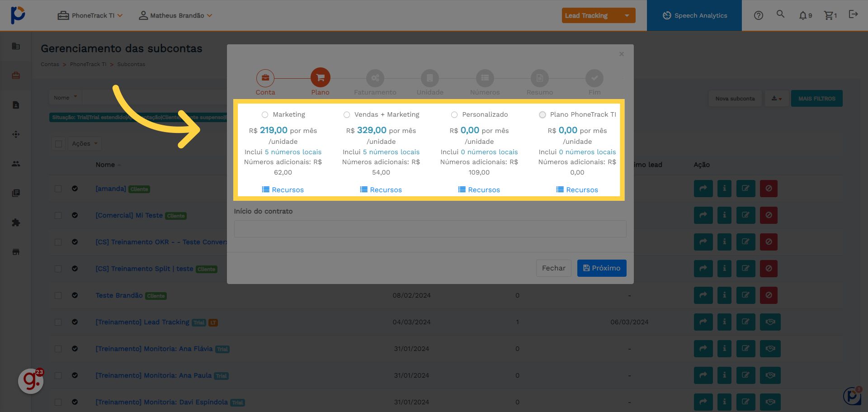Open the building icon in sidebar

(16, 46)
